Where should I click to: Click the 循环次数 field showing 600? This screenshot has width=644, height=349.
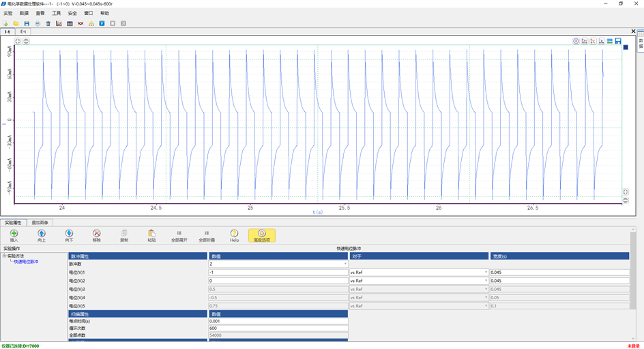pos(278,328)
